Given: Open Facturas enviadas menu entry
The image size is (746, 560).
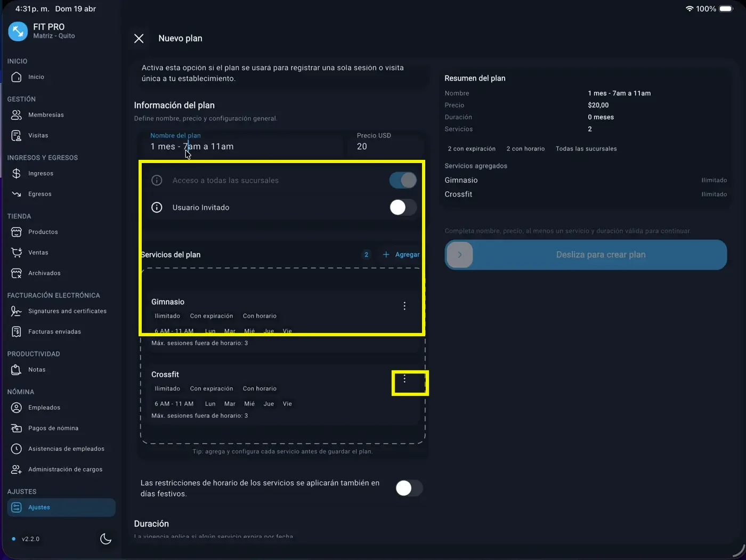Looking at the screenshot, I should (55, 331).
